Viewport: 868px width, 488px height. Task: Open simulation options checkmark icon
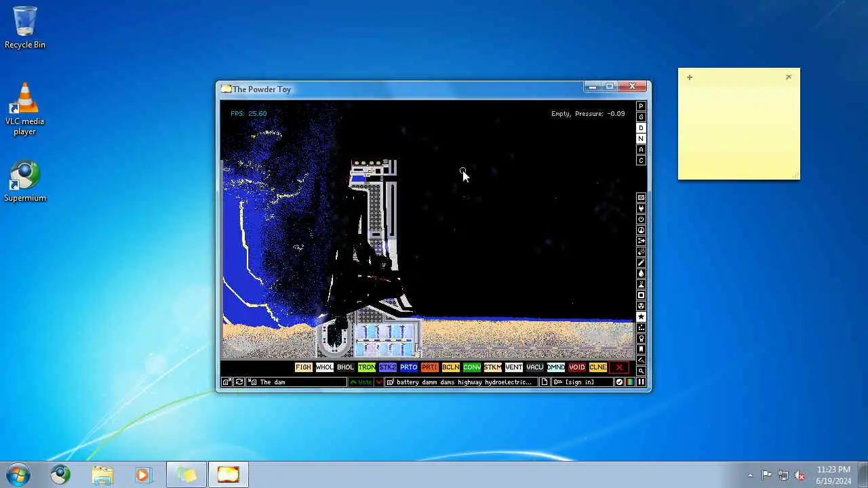click(x=619, y=382)
